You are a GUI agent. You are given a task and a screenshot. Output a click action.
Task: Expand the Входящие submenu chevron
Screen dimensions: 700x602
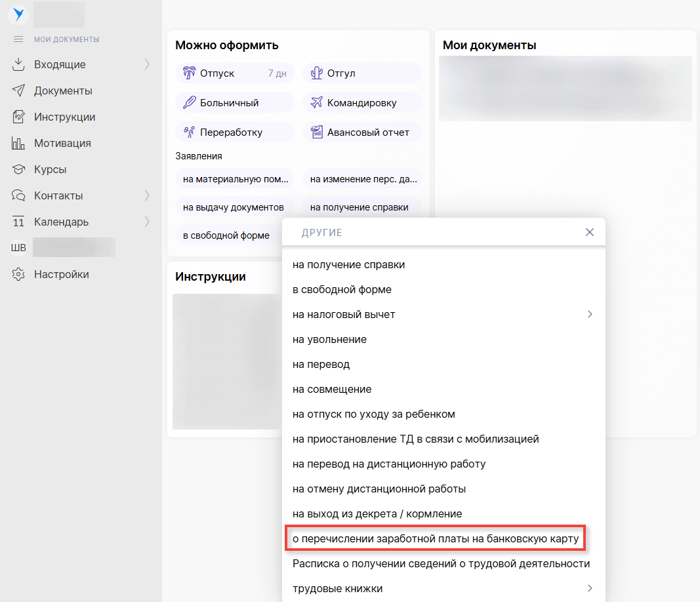[x=147, y=64]
